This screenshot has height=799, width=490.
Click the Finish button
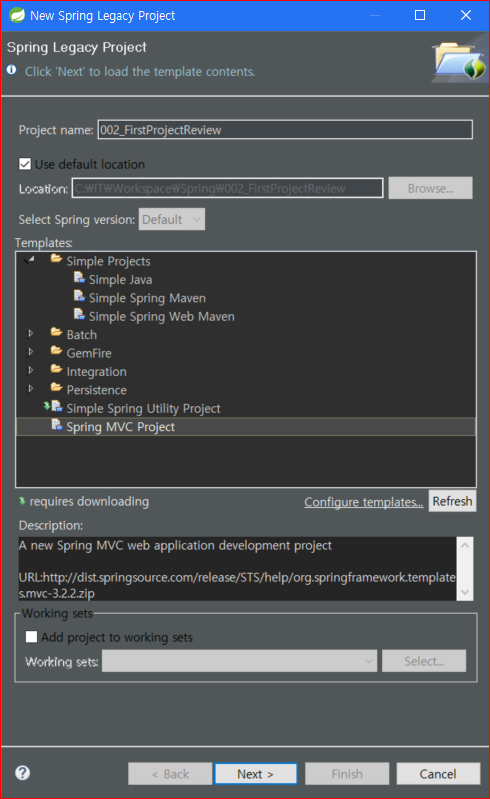coord(347,774)
